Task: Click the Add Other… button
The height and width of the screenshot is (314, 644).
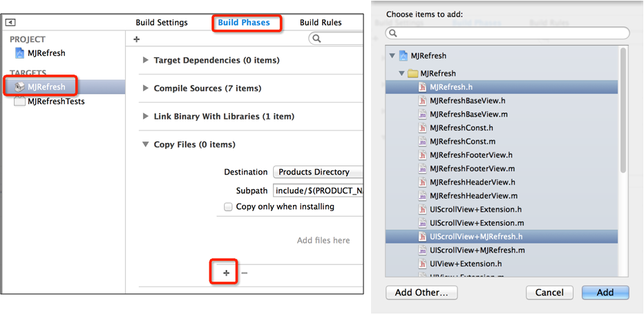Action: 422,293
